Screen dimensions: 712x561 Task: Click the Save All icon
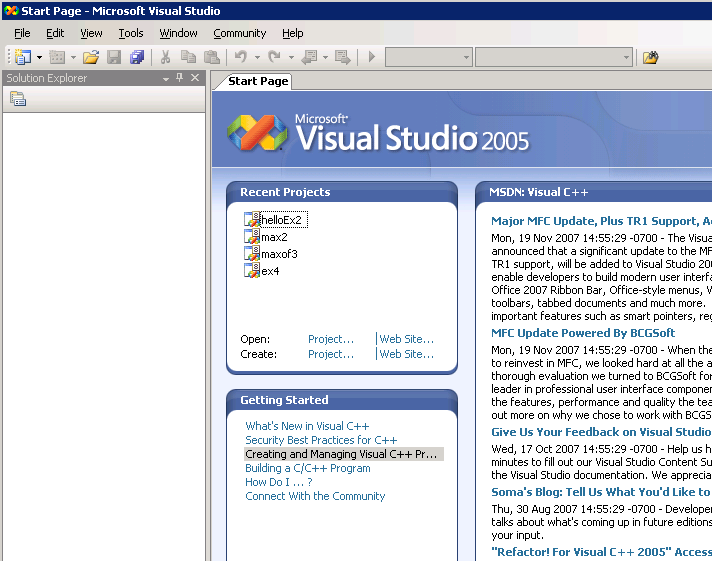[x=137, y=57]
